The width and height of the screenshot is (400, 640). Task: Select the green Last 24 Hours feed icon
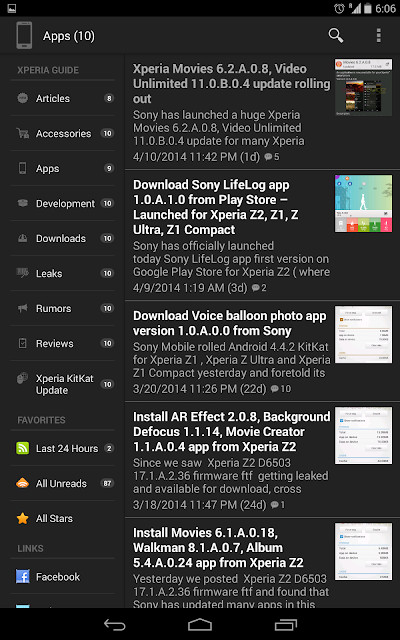[x=23, y=448]
